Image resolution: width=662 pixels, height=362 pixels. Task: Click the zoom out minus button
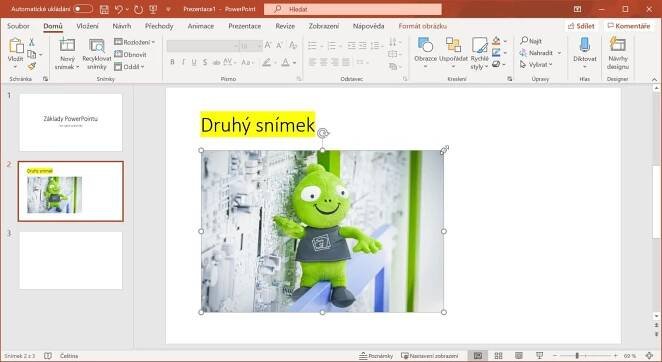click(555, 356)
